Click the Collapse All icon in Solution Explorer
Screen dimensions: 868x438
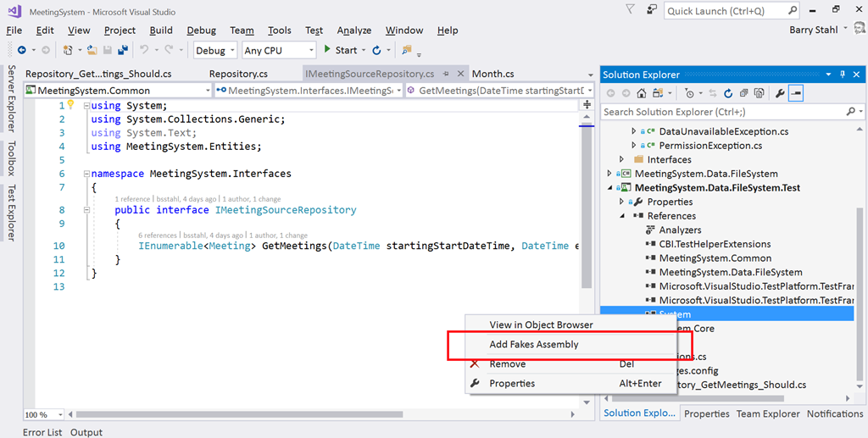coord(744,93)
